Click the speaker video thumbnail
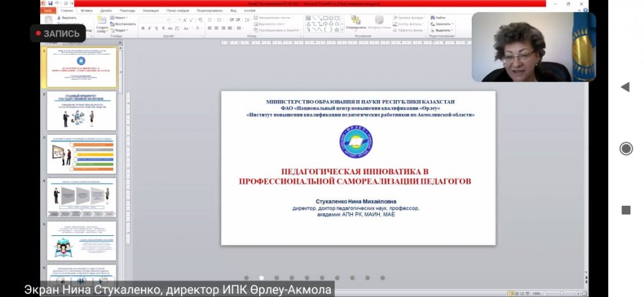The width and height of the screenshot is (644, 297). click(x=533, y=47)
